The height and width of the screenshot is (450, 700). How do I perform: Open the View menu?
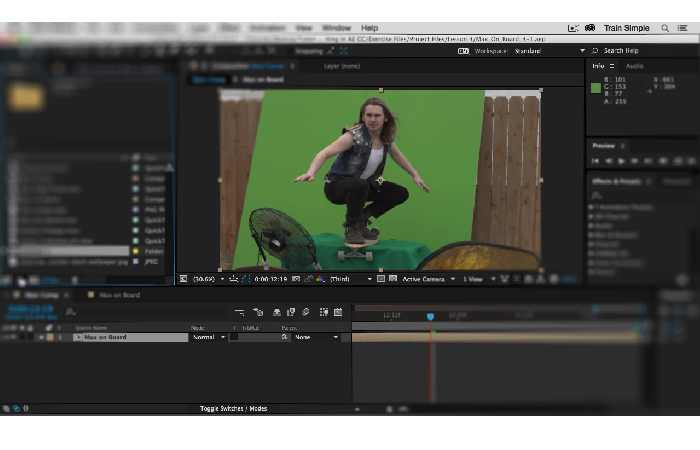[304, 28]
